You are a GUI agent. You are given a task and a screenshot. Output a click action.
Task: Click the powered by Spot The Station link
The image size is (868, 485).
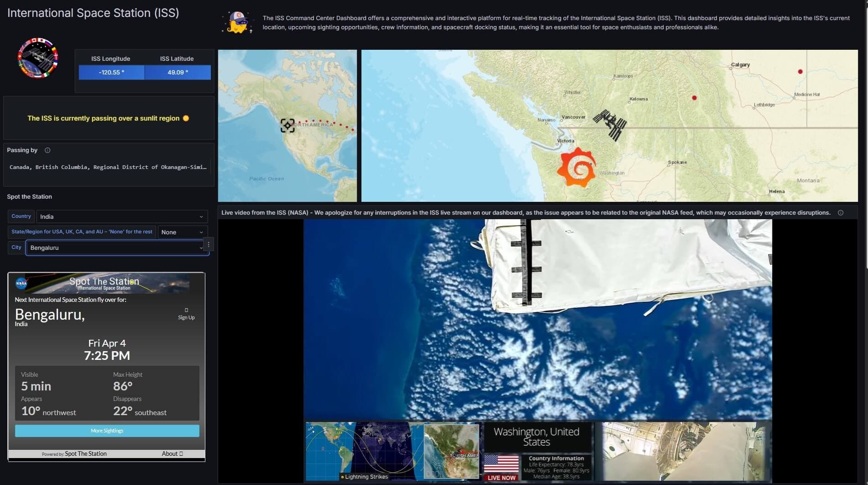pos(85,453)
